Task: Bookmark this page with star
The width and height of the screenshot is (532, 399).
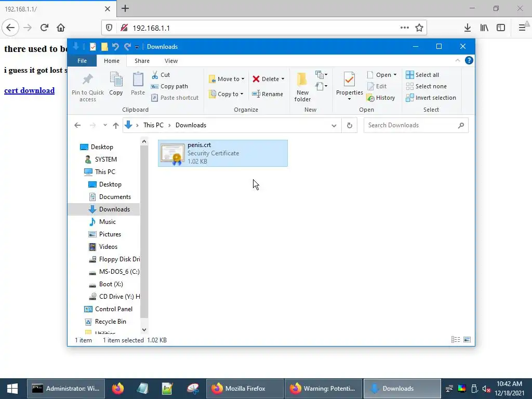Action: (419, 28)
